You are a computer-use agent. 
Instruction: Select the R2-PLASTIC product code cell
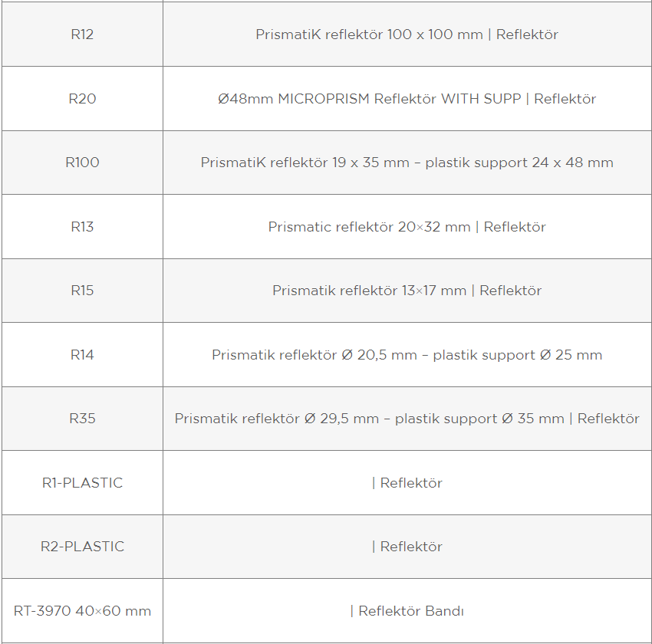82,547
